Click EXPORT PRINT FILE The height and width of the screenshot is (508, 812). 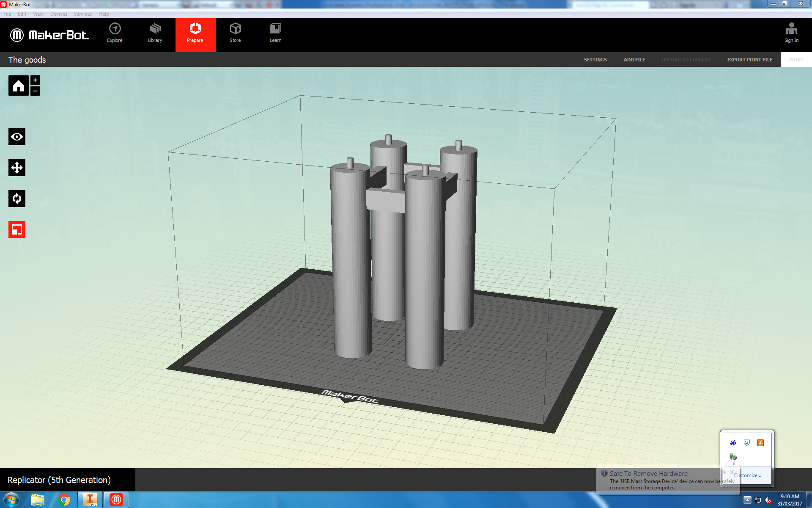[749, 60]
